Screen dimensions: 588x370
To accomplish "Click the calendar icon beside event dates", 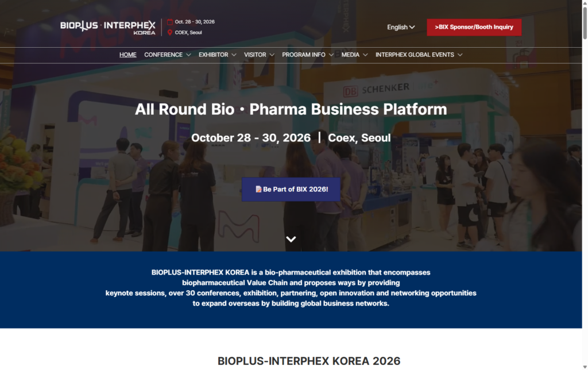I will tap(170, 22).
